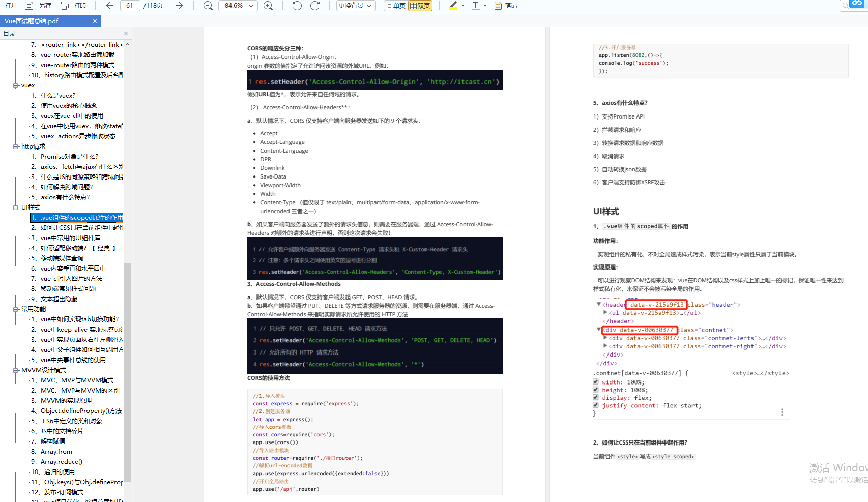The height and width of the screenshot is (502, 868).
Task: Collapse the vuex outline section
Action: pyautogui.click(x=16, y=85)
